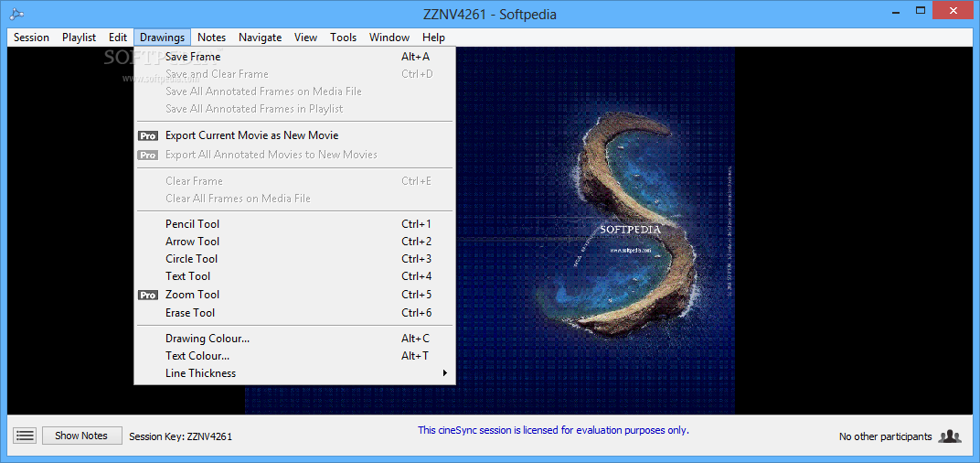Select the Erase Tool menu entry

coord(295,312)
